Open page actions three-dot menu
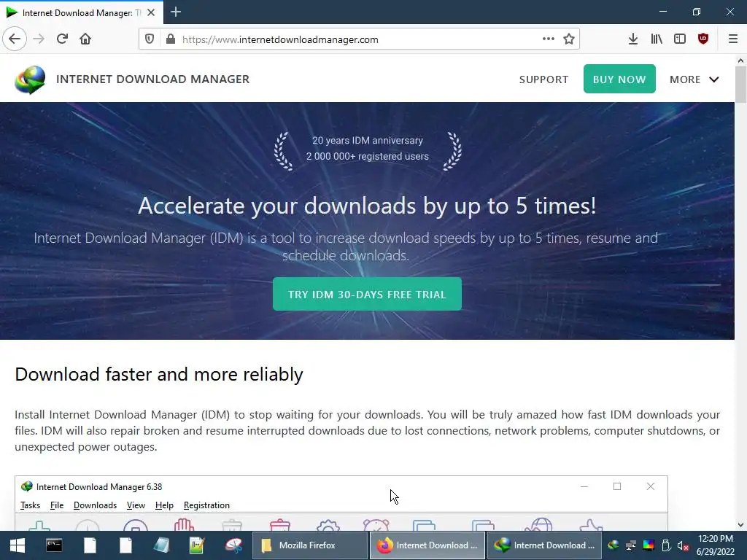747x560 pixels. click(x=549, y=39)
